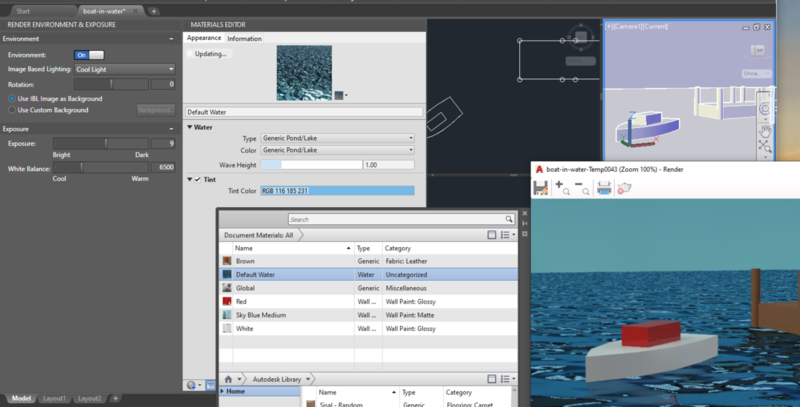
Task: Click the Background... button
Action: (154, 109)
